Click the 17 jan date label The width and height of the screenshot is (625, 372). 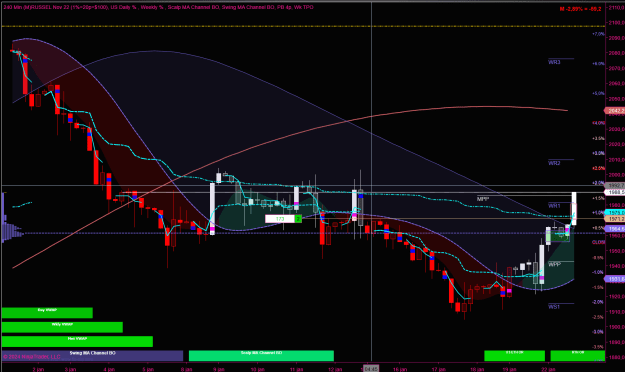coord(438,369)
